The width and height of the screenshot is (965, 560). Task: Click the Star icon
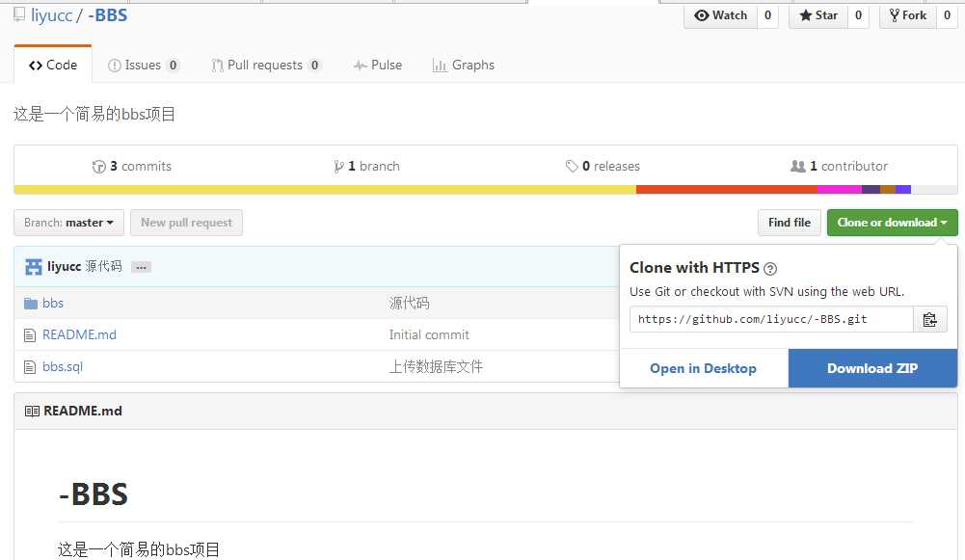click(806, 15)
